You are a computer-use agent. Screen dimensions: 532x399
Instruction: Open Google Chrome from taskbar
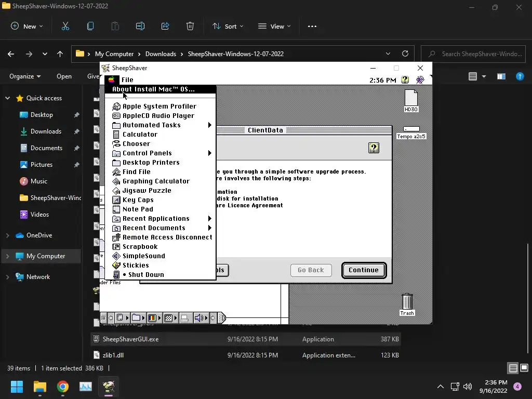[63, 387]
